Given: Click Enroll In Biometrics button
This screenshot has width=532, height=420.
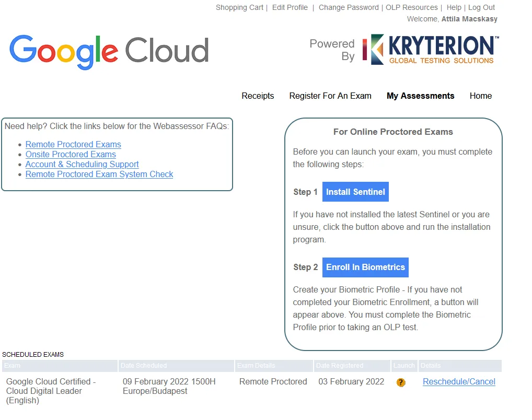Looking at the screenshot, I should (365, 267).
